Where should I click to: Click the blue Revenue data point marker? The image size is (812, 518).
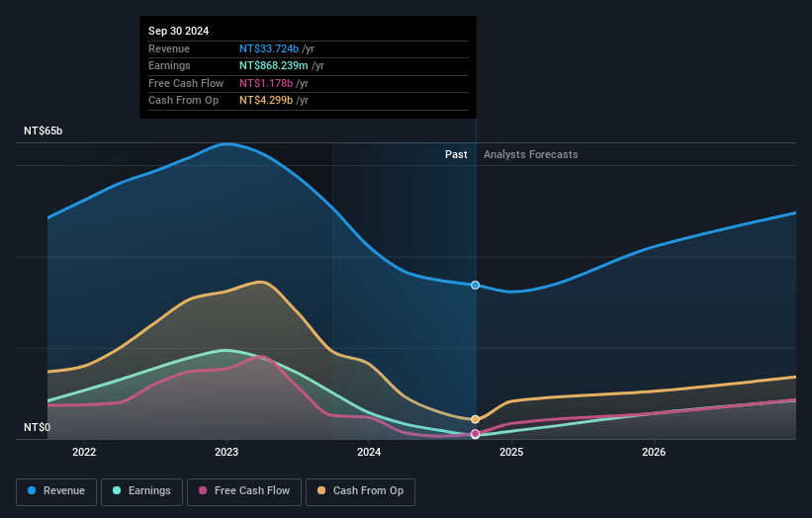[476, 285]
